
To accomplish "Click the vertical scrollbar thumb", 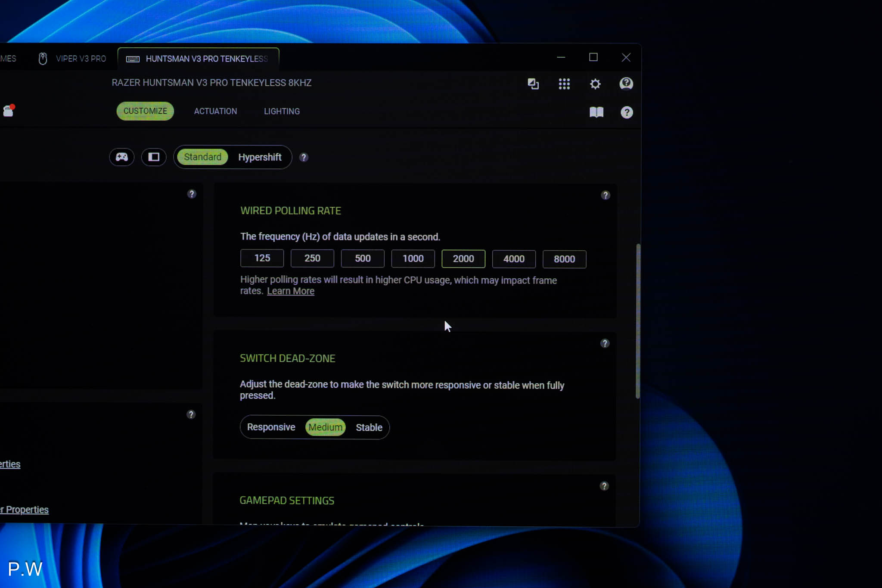I will (x=638, y=321).
